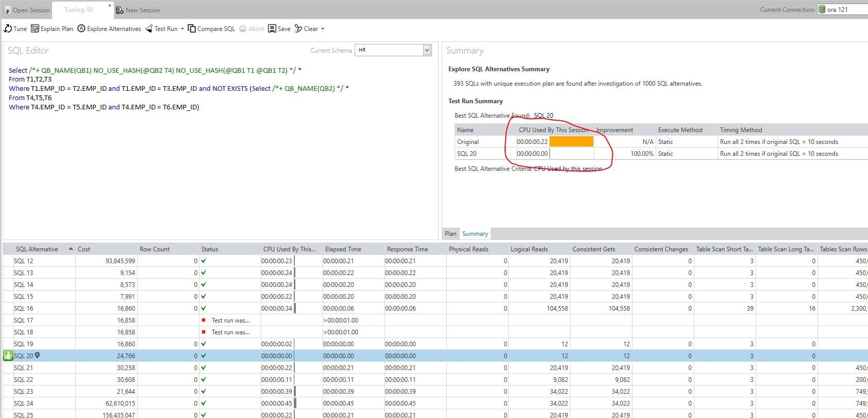Click the New Session tab icon
This screenshot has height=418, width=868.
coord(120,10)
